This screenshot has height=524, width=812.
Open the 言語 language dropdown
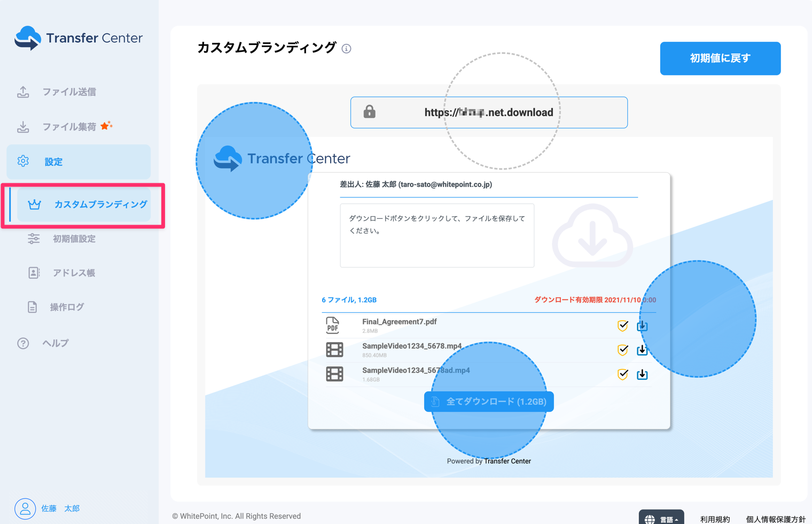(x=661, y=518)
